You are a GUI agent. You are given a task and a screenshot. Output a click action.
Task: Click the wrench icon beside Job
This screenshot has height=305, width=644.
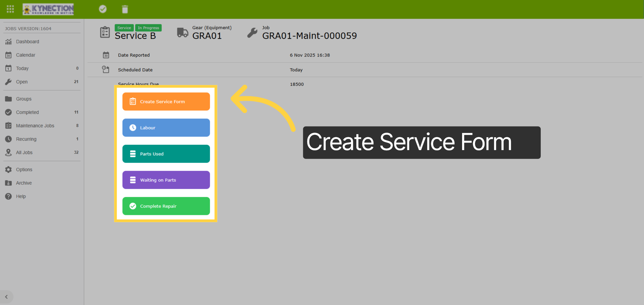252,32
